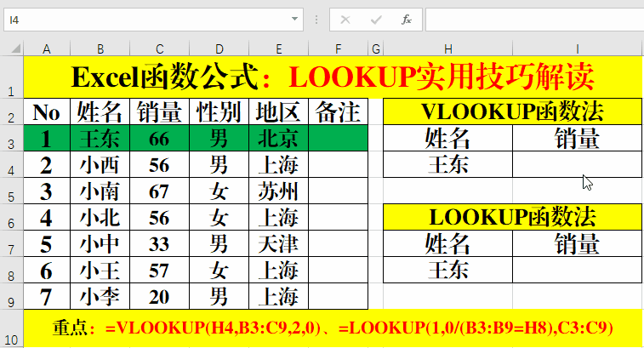644x348 pixels.
Task: Select row 1 header
Action: coord(12,77)
